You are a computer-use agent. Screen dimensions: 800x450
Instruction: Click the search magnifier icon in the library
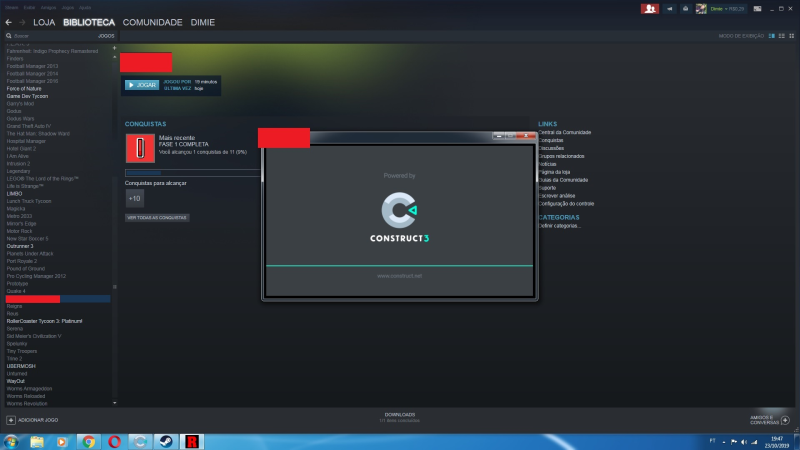[x=9, y=36]
